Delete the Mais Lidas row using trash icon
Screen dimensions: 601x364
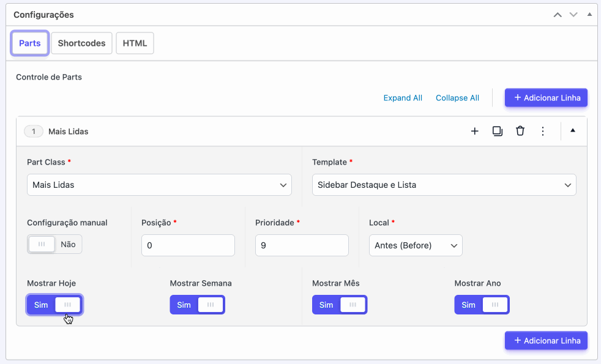coord(520,131)
